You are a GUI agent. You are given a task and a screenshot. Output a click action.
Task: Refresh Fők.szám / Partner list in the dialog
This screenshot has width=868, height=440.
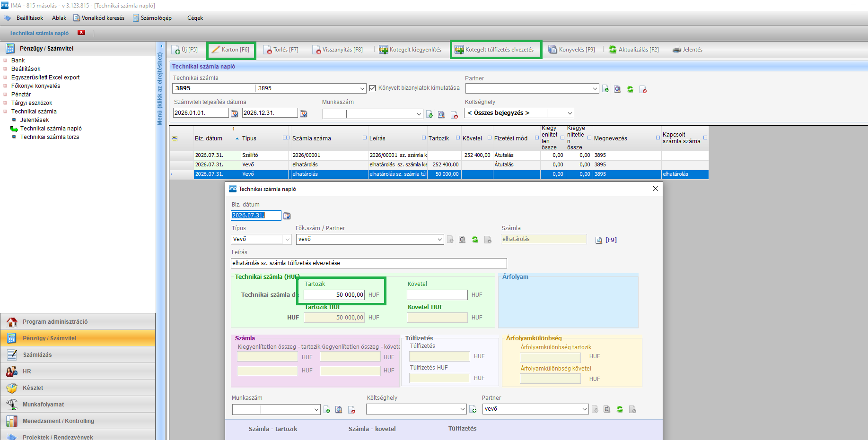(475, 240)
